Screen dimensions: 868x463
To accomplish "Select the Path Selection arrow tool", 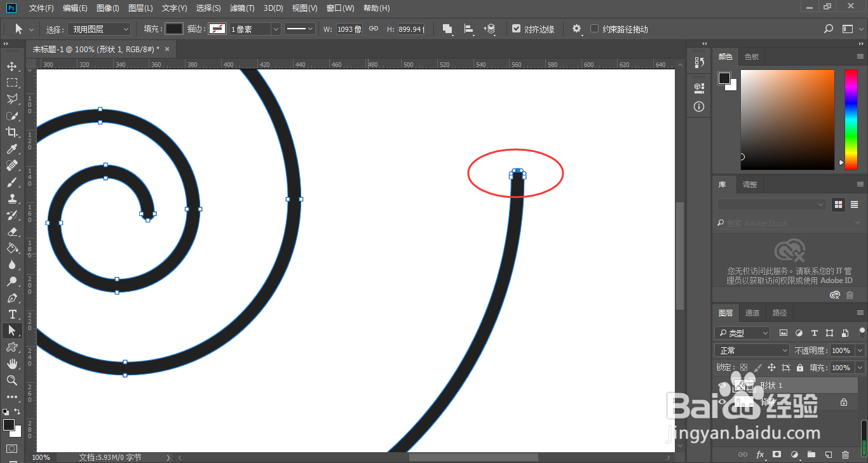I will click(11, 331).
